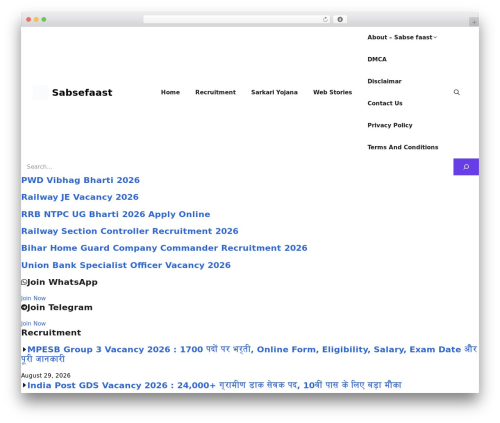Open Union Bank Specialist Officer Vacancy 2026
The image size is (500, 423).
[126, 265]
